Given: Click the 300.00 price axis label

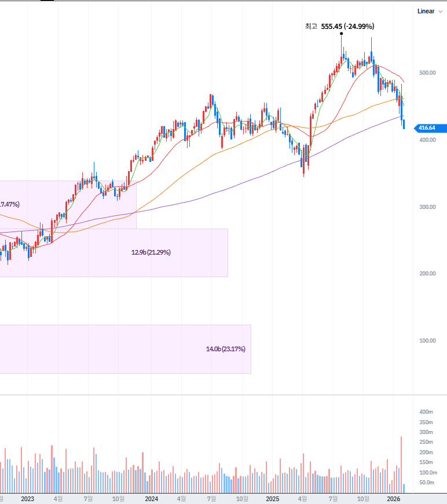Looking at the screenshot, I should (428, 207).
